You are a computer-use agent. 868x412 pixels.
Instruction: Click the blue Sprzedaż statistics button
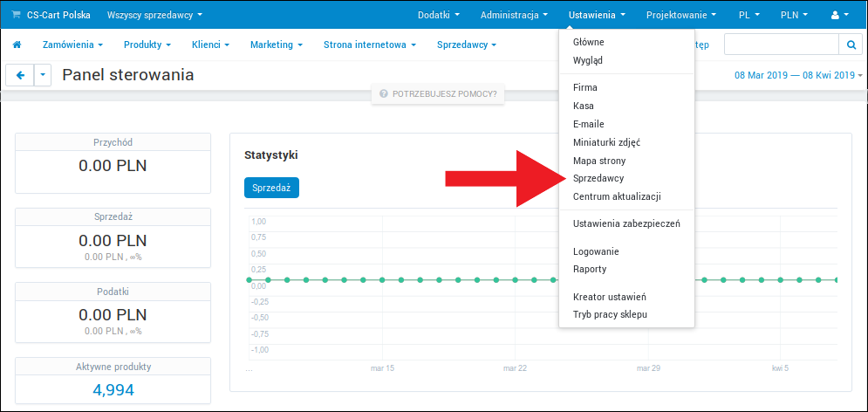pos(271,187)
